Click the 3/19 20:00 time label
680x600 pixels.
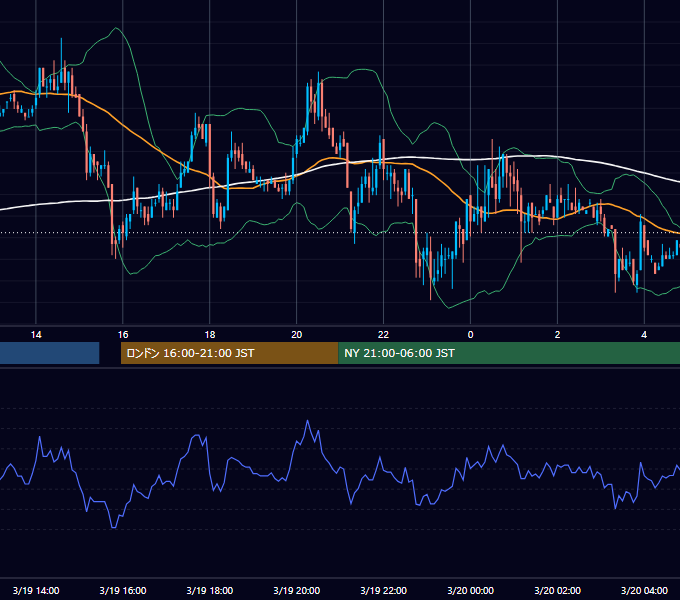[x=297, y=590]
